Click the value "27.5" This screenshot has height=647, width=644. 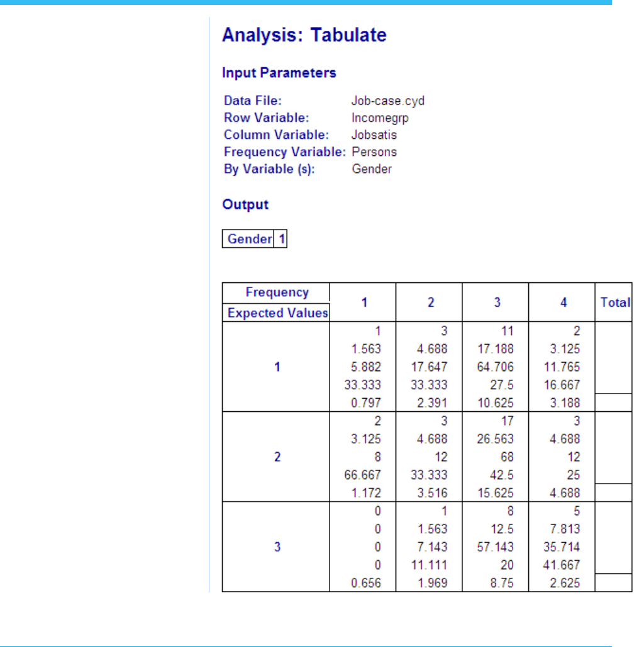pyautogui.click(x=502, y=385)
